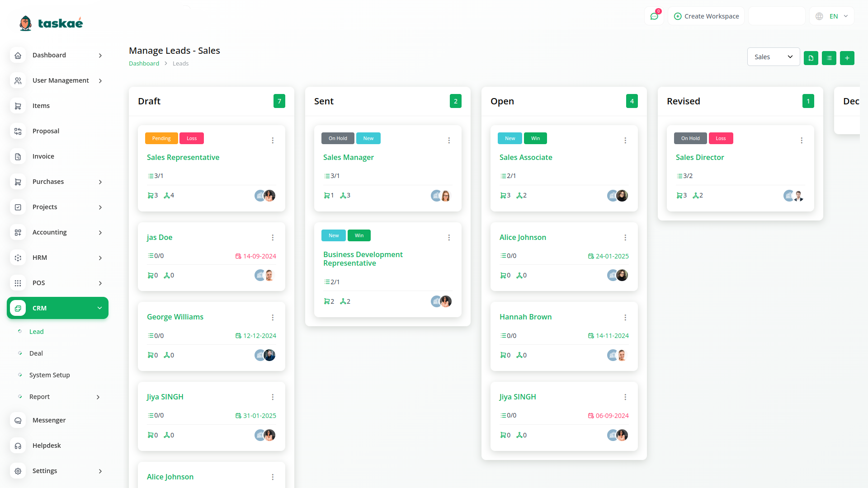Screen dimensions: 868x488
Task: Expand the EN language selector
Action: (832, 16)
